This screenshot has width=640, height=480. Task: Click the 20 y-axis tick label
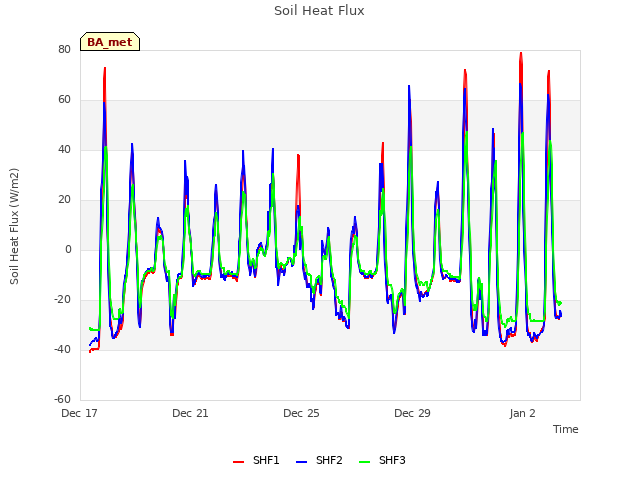[64, 200]
